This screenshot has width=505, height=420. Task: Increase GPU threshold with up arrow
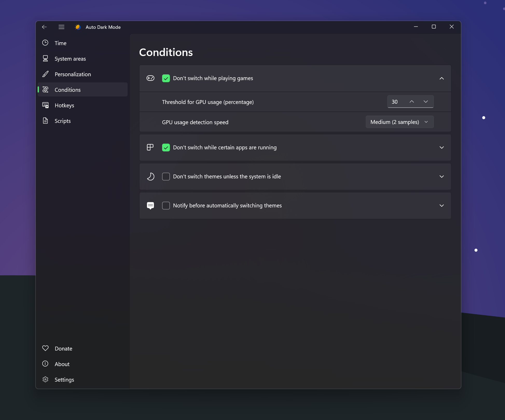(x=412, y=102)
